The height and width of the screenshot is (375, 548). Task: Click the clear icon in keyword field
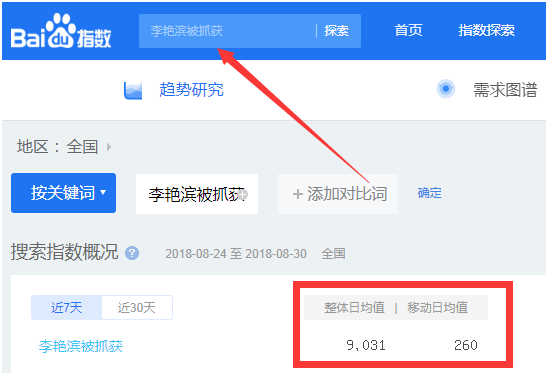point(243,194)
